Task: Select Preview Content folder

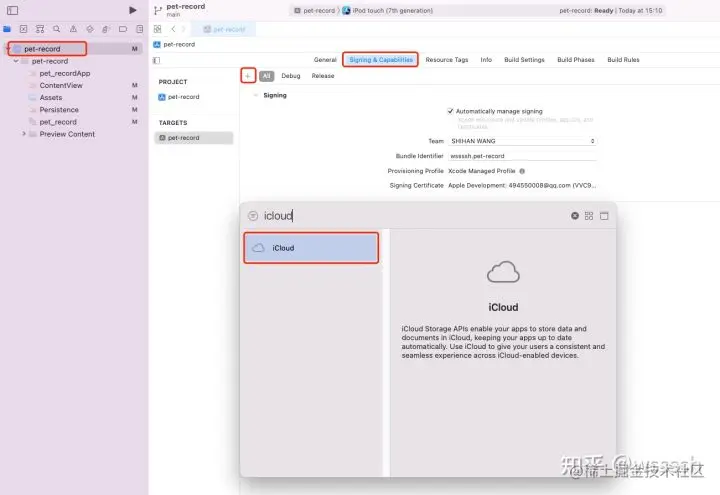Action: pyautogui.click(x=67, y=134)
